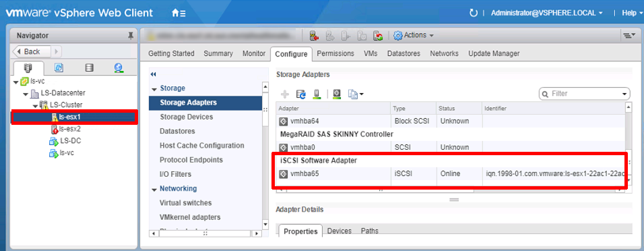The width and height of the screenshot is (644, 251).
Task: Collapse the Networking section
Action: (154, 190)
